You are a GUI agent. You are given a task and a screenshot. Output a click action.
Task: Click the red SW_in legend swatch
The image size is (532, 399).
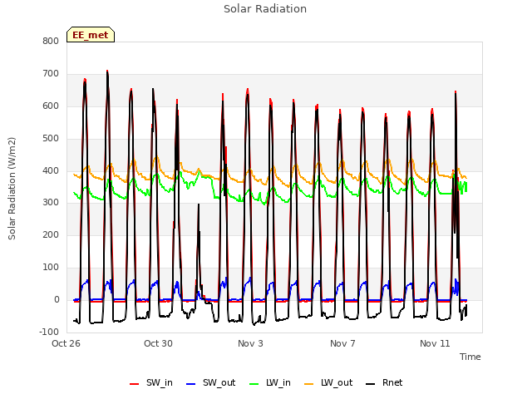[x=135, y=384]
